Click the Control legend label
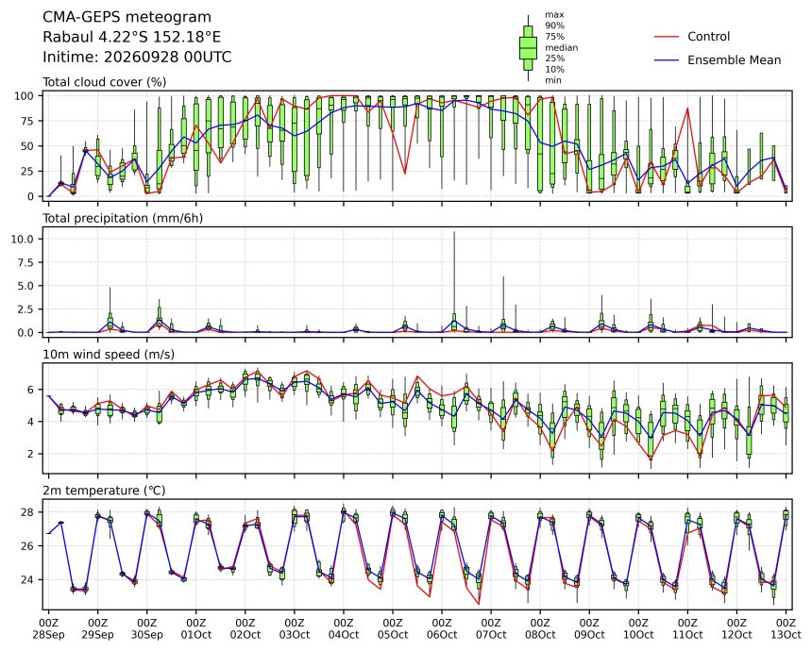 point(708,37)
